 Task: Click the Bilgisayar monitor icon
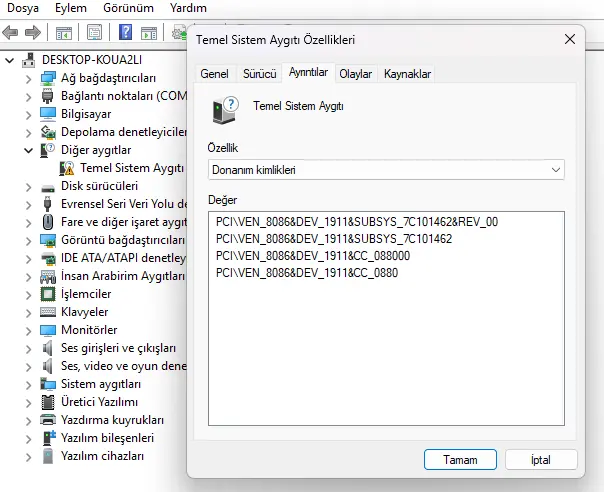pyautogui.click(x=48, y=114)
